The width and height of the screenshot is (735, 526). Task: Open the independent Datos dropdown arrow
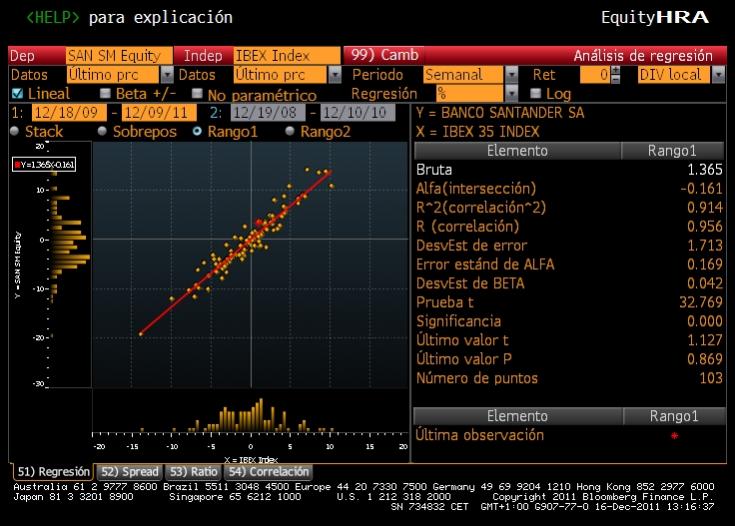335,75
